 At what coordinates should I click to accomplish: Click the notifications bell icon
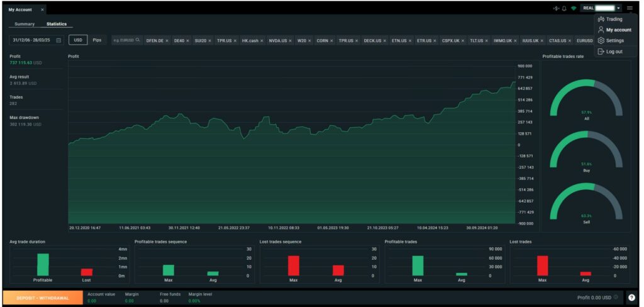[564, 8]
